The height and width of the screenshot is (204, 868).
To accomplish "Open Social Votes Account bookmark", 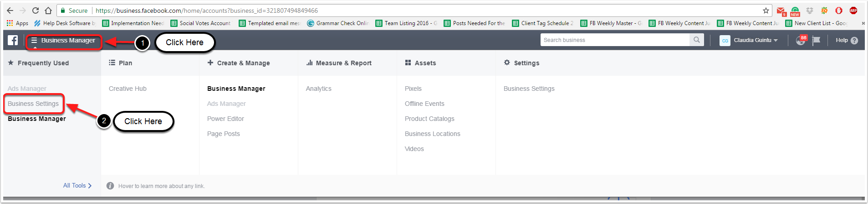I will [201, 23].
